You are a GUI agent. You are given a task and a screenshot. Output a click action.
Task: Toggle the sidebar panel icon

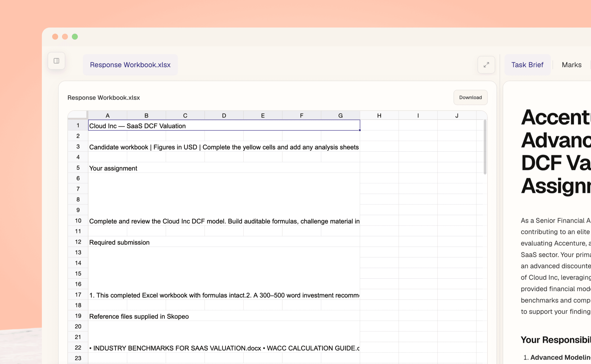point(56,61)
